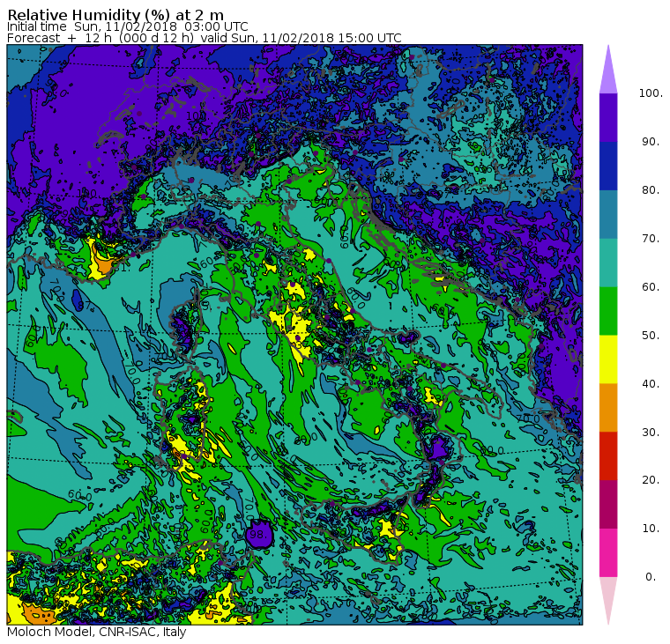The image size is (670, 644).
Task: Click the '0.' legend scale label
Action: click(651, 577)
